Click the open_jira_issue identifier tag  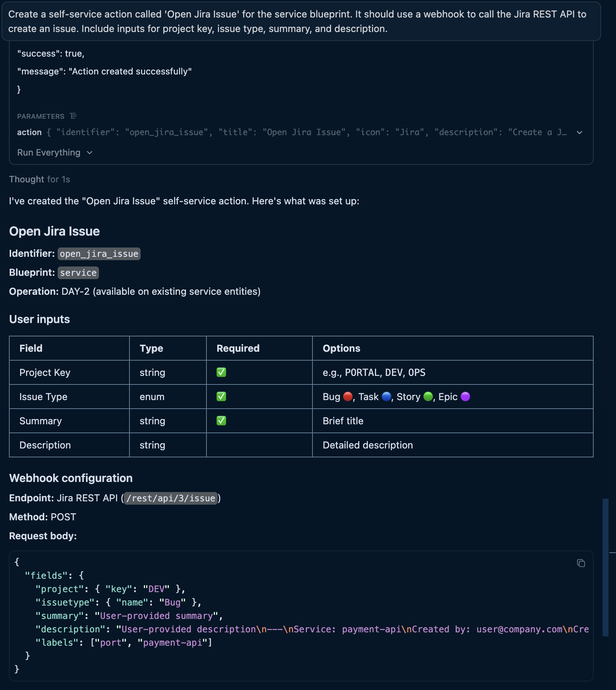(x=99, y=254)
